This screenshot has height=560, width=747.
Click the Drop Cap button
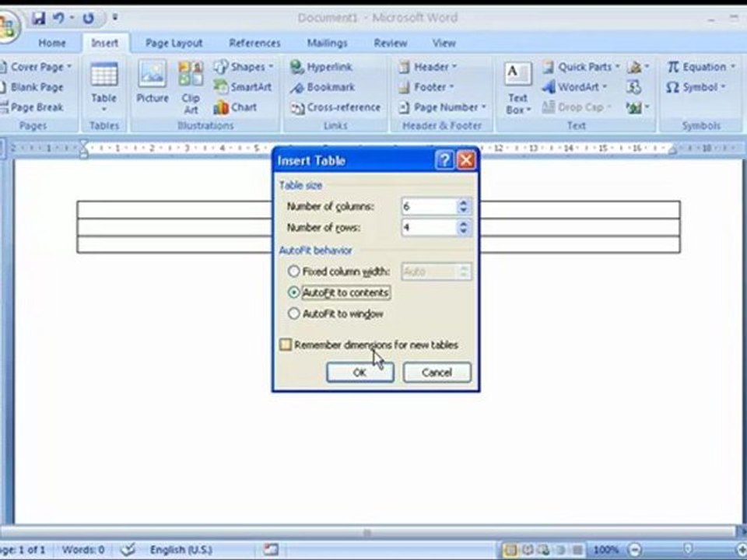[x=576, y=107]
